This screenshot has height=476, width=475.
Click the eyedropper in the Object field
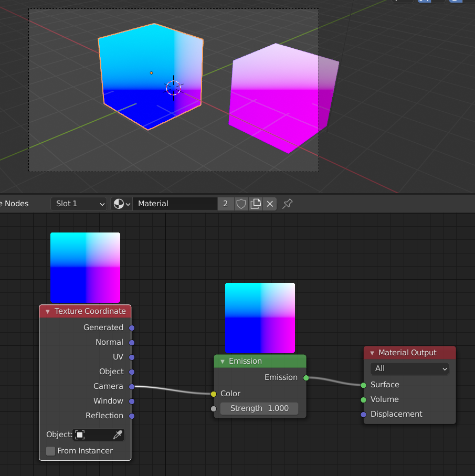[x=118, y=435]
